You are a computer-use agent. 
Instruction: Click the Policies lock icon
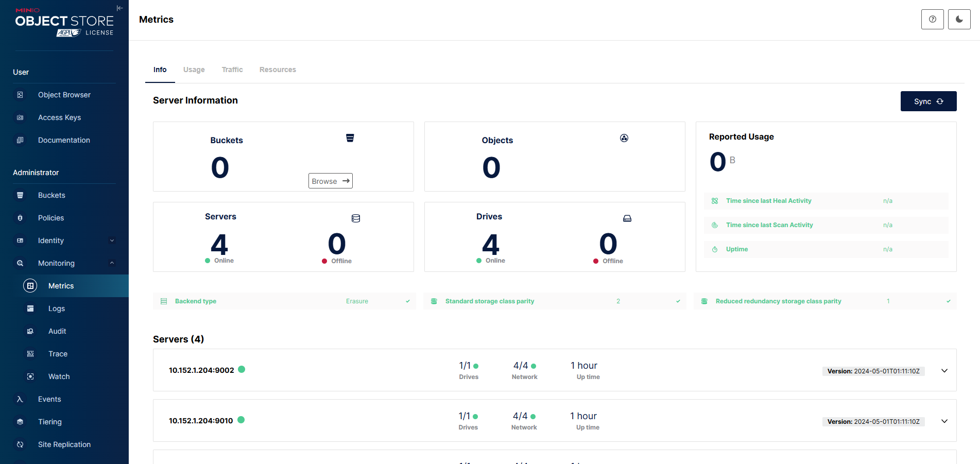tap(20, 218)
